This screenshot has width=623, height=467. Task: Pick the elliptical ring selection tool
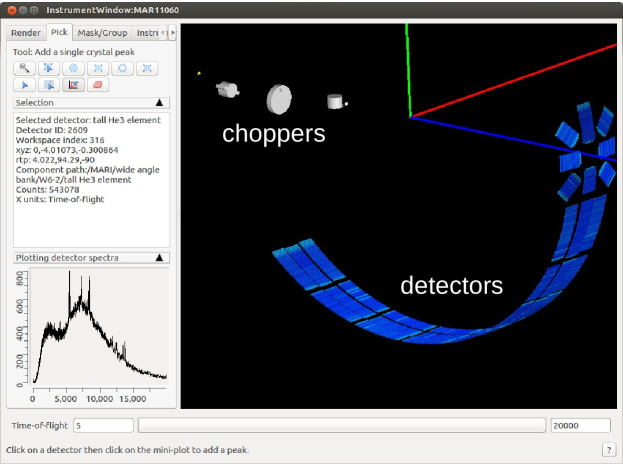[x=122, y=68]
